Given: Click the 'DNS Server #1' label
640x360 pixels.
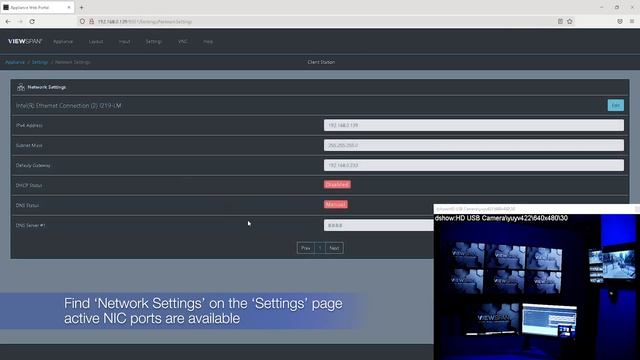Looking at the screenshot, I should (31, 225).
